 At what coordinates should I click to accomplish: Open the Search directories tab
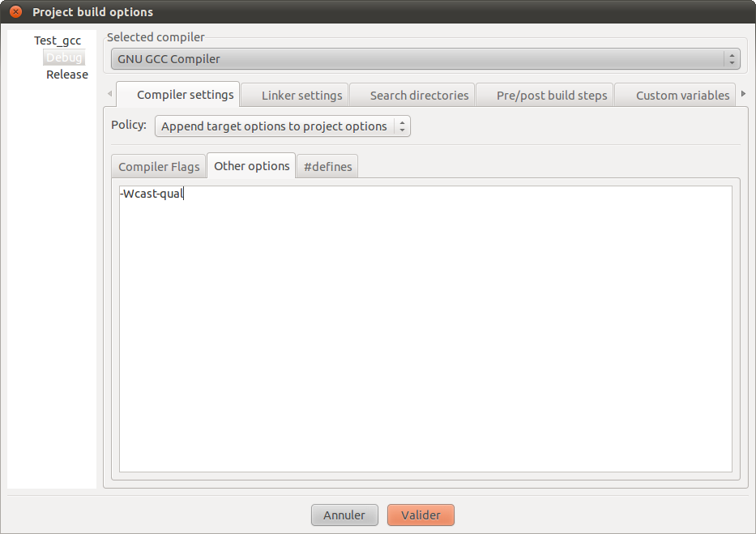pos(412,95)
